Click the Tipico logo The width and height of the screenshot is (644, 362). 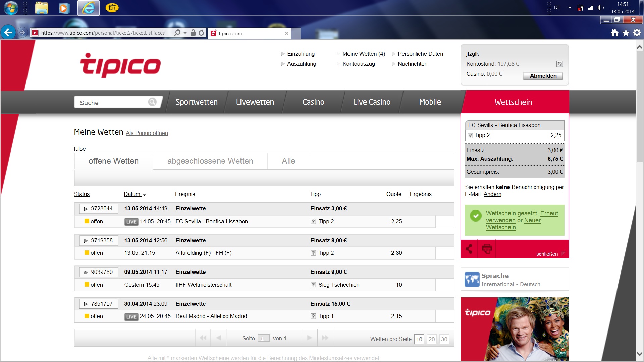pos(120,65)
